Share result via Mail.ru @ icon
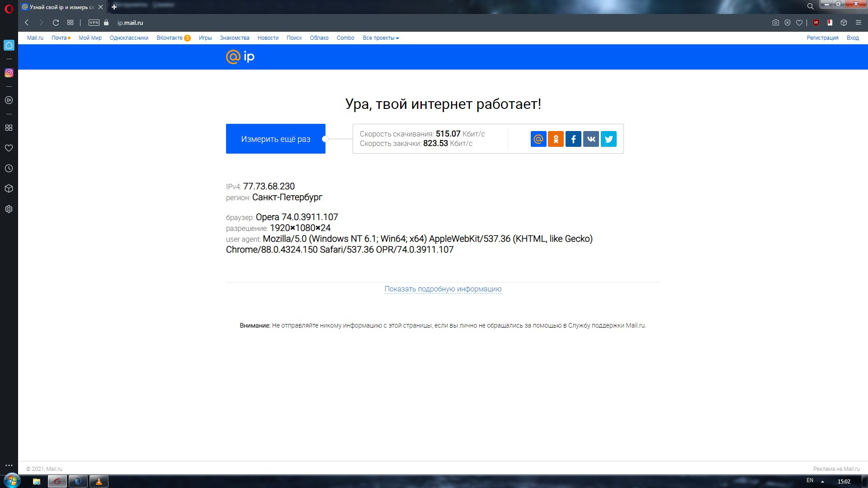 coord(538,139)
